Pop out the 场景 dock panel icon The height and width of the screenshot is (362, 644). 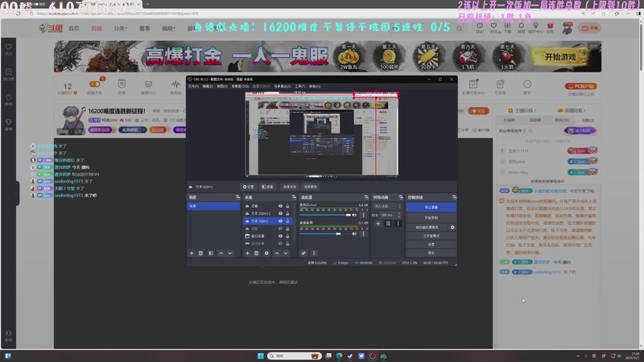coord(237,197)
